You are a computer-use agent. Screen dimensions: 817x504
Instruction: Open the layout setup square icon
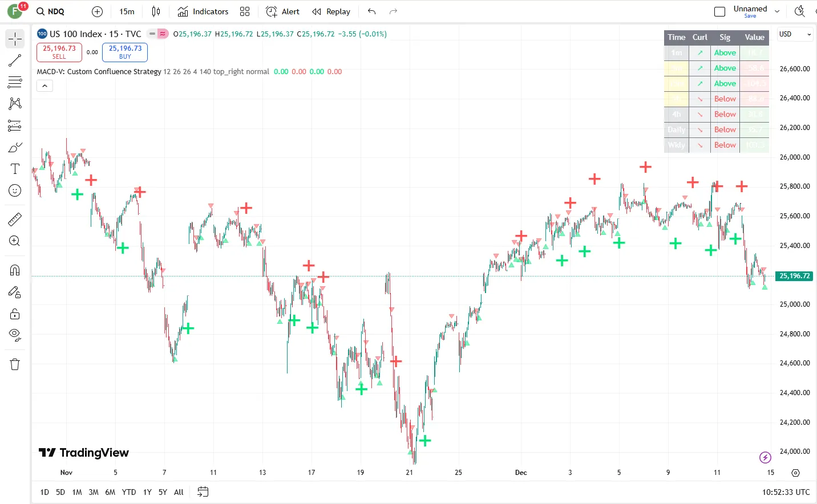click(720, 11)
